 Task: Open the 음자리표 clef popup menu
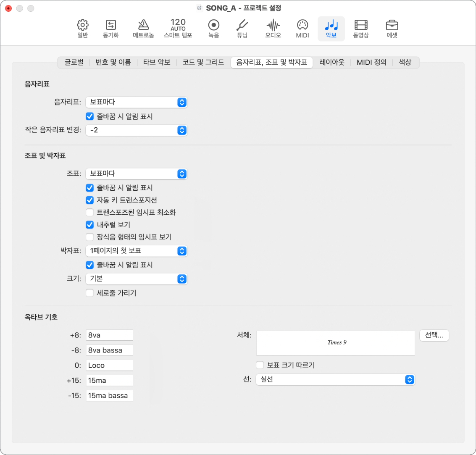point(136,102)
